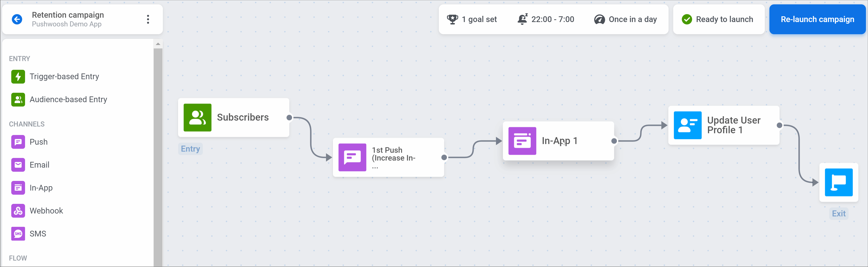The width and height of the screenshot is (868, 267).
Task: Select the Trigger-based Entry icon
Action: (18, 76)
